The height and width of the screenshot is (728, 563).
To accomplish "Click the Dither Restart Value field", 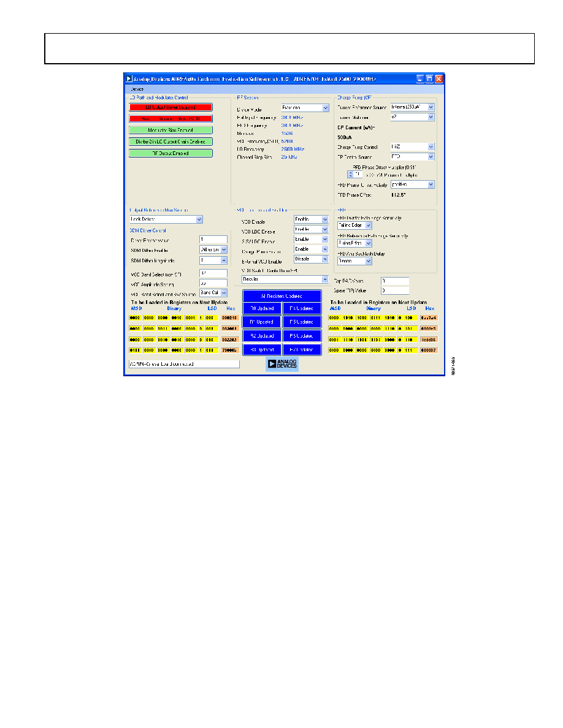I will [x=213, y=240].
